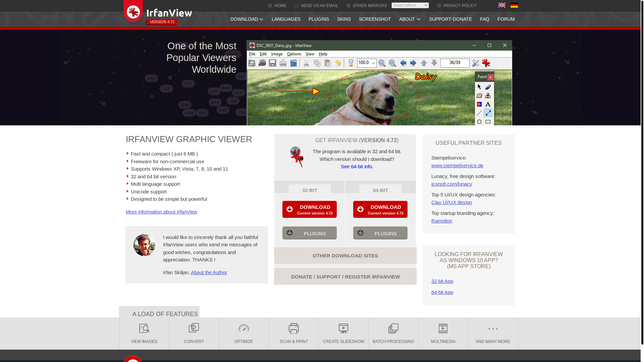Click the author's portrait photo
Image resolution: width=644 pixels, height=362 pixels.
pos(144,245)
